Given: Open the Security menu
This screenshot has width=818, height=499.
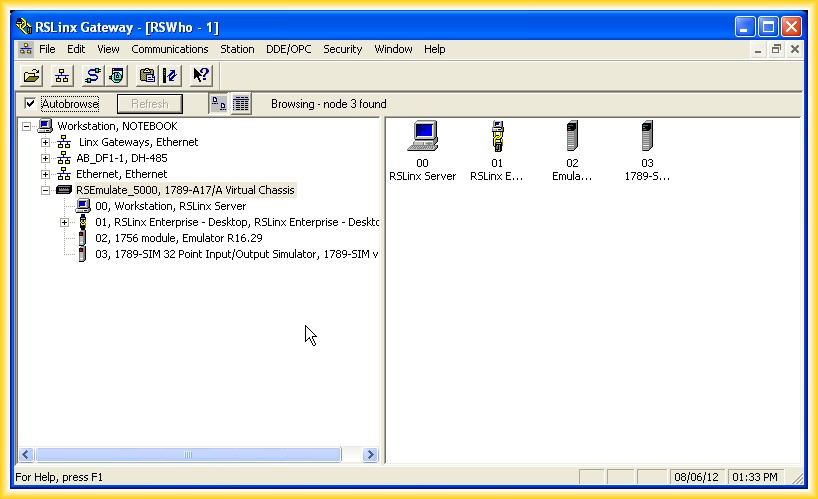Looking at the screenshot, I should tap(342, 49).
